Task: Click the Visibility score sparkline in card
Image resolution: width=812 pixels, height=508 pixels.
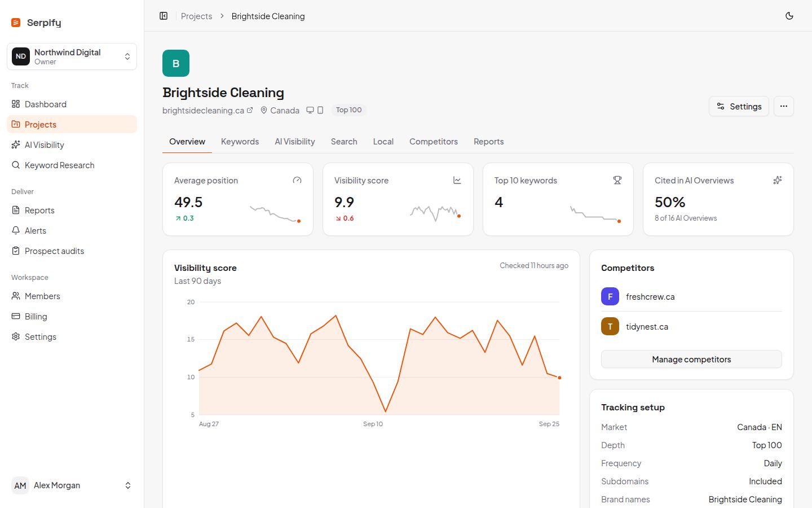Action: pos(435,213)
